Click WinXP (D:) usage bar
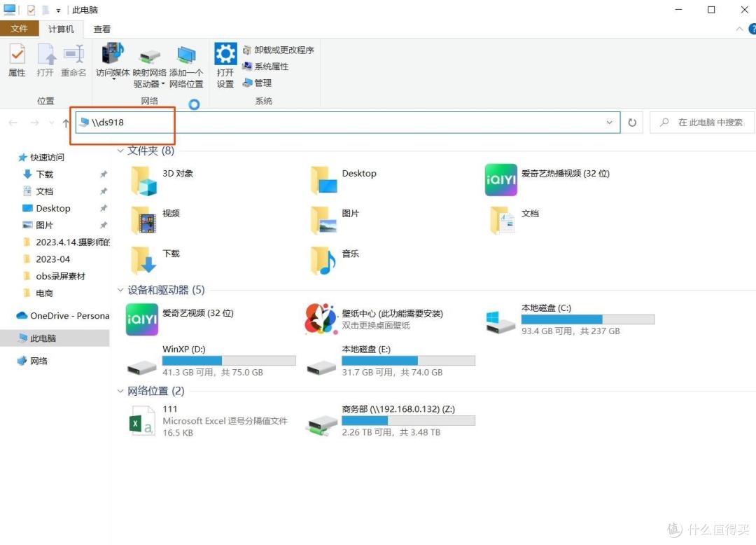756x545 pixels. click(x=229, y=360)
